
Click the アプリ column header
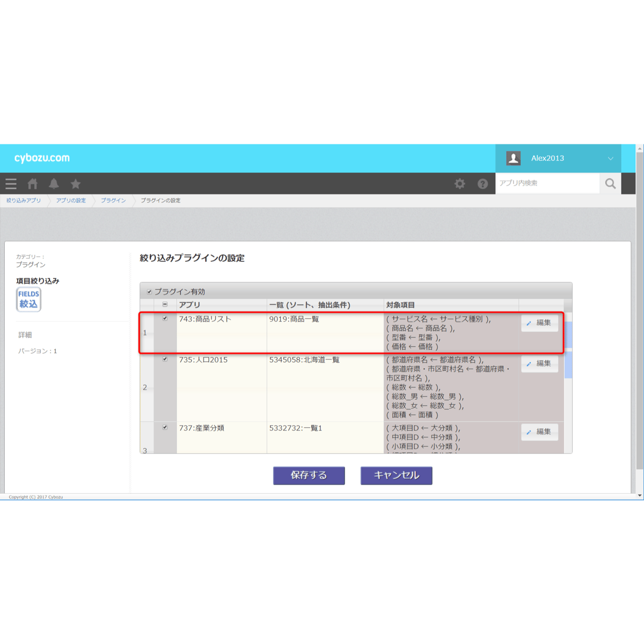point(222,305)
